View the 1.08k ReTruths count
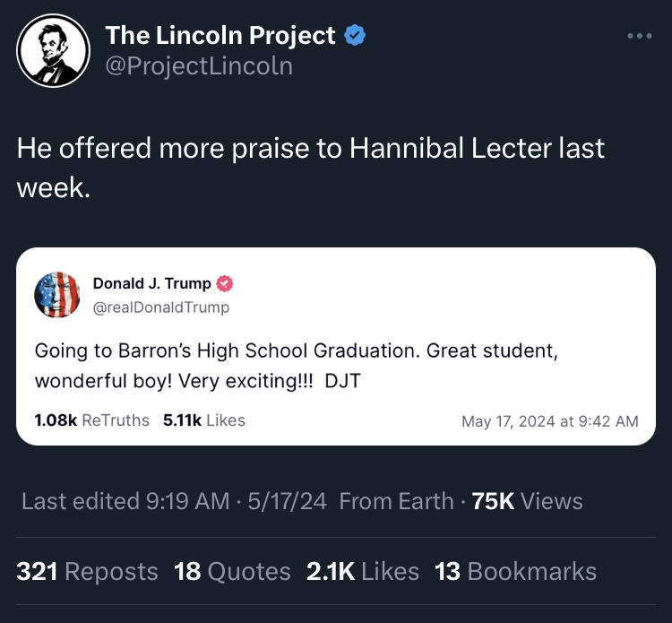 click(91, 420)
